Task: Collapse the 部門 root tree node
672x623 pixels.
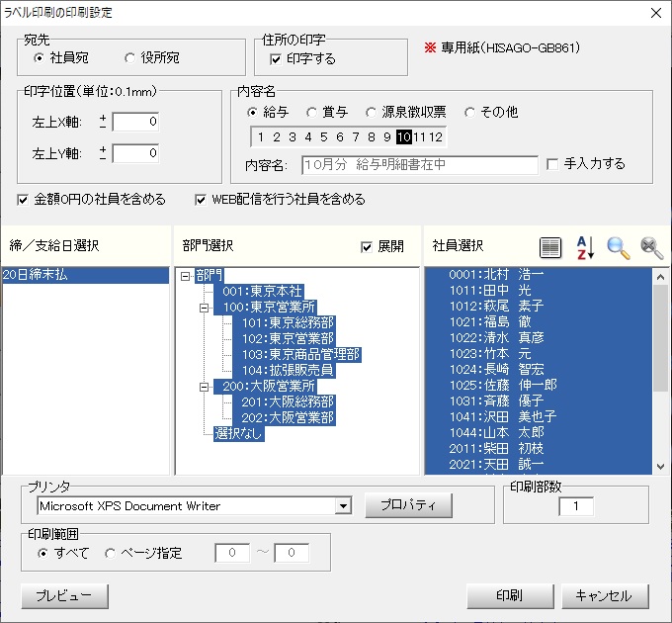Action: pyautogui.click(x=185, y=276)
